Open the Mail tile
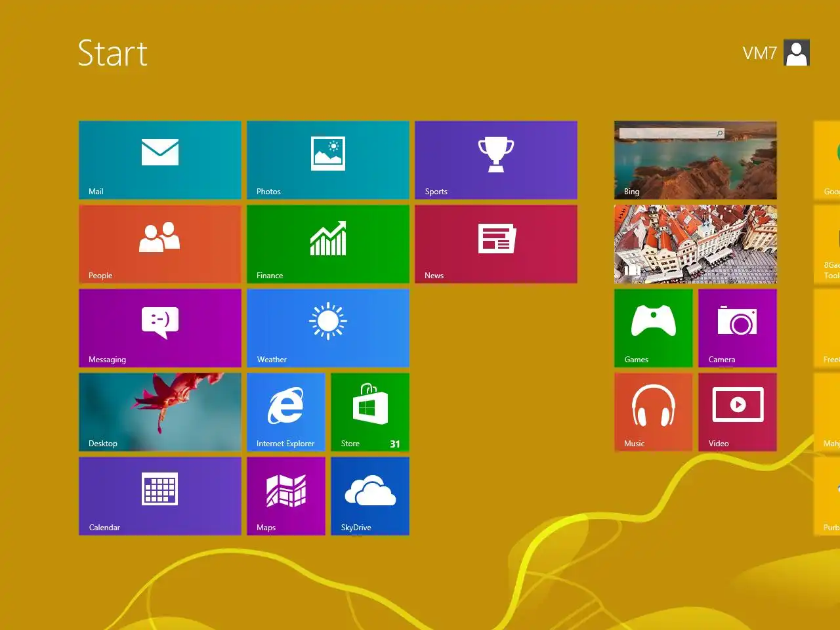Image resolution: width=840 pixels, height=630 pixels. [160, 160]
